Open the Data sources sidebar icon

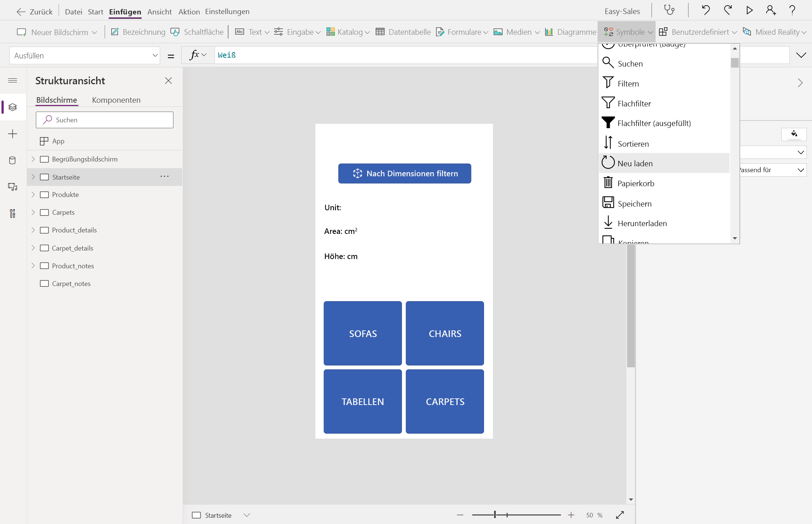pyautogui.click(x=13, y=160)
